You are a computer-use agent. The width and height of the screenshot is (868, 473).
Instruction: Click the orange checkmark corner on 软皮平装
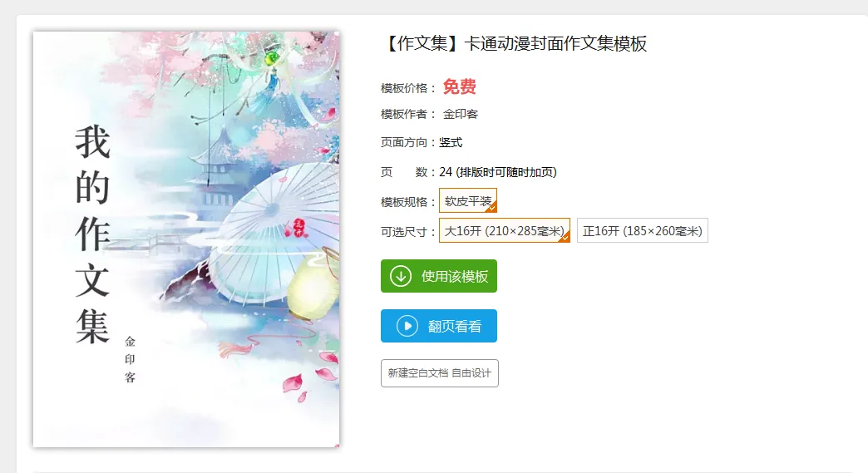491,207
